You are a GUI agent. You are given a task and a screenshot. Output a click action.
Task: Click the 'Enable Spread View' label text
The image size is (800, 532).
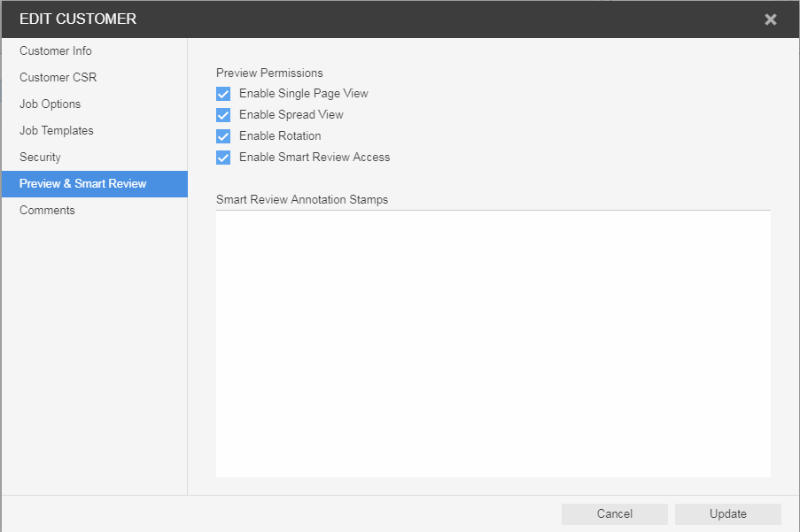291,115
